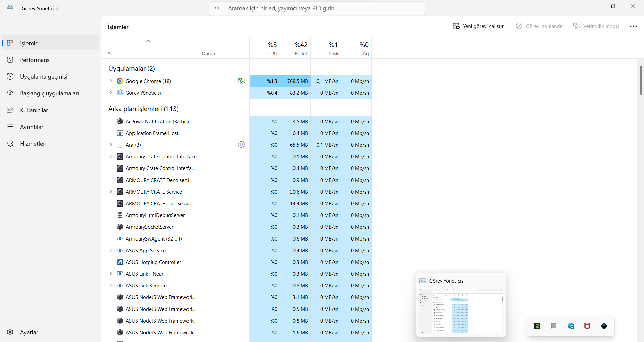Open the Ayrıntılar page
Viewport: 644px width, 342px height.
(x=50, y=127)
